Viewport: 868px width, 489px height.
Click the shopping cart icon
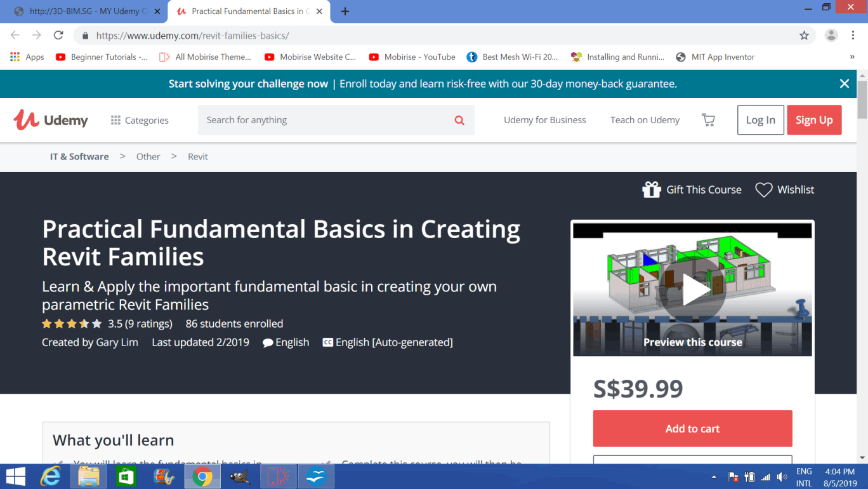point(708,120)
